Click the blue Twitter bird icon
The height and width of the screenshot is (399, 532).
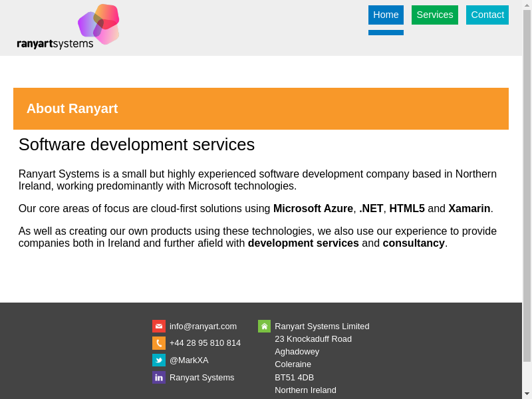159,360
